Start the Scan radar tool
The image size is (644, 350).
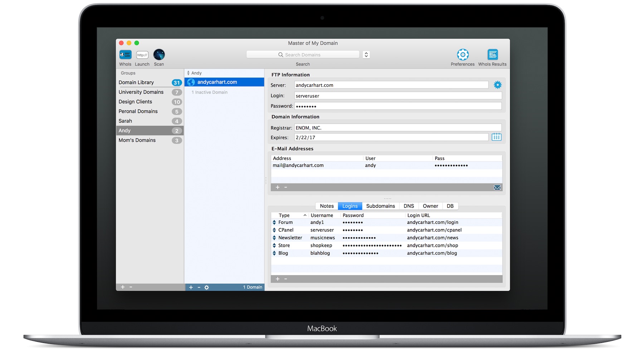coord(159,55)
